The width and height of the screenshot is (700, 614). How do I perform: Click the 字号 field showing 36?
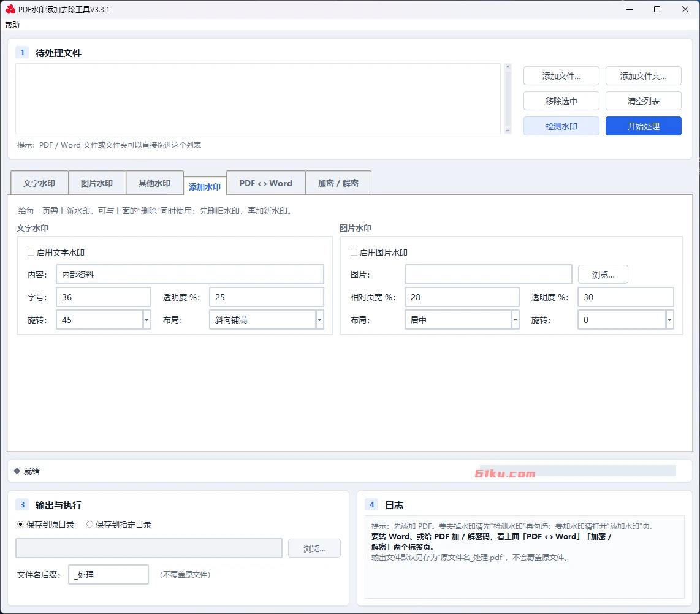coord(104,297)
